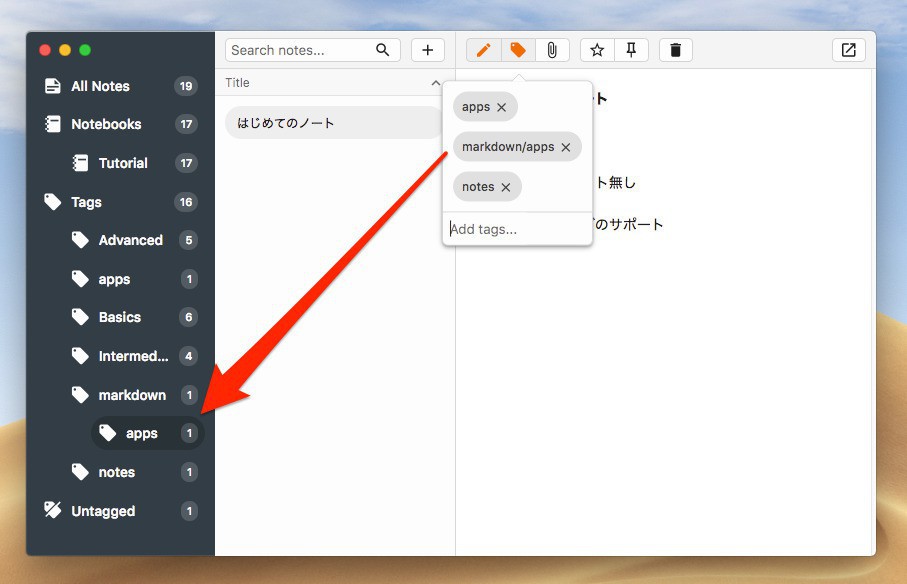Add a new note with plus button
The image size is (907, 584).
pos(428,50)
